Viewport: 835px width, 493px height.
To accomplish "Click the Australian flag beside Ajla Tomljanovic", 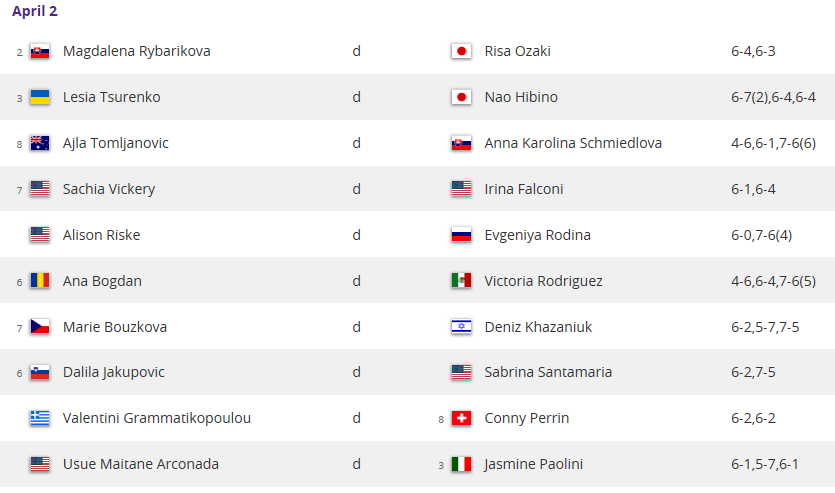I will point(40,143).
